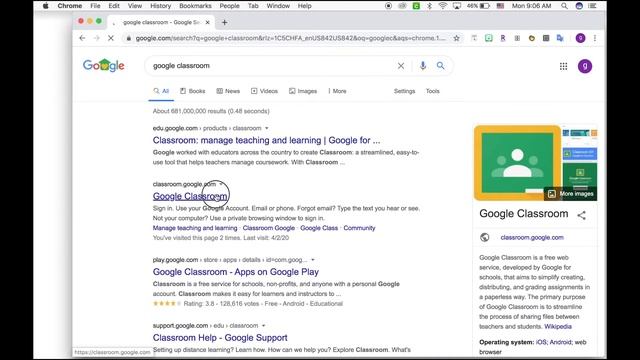The height and width of the screenshot is (360, 640).
Task: Expand the More search options
Action: click(337, 91)
